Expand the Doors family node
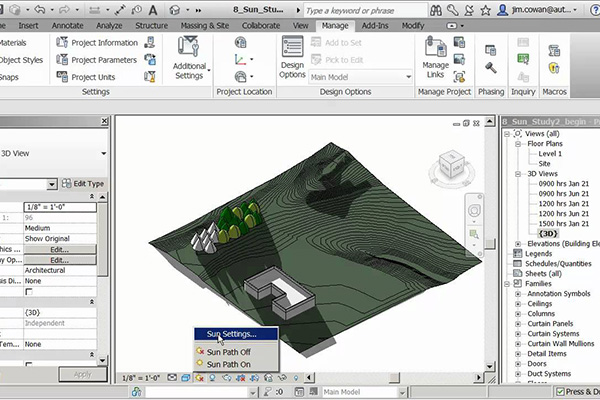The width and height of the screenshot is (600, 400). 518,364
